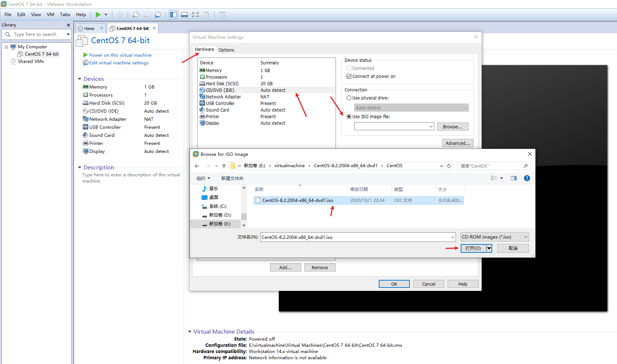Select Shared VMs in library tree
The image size is (617, 364).
tap(31, 61)
